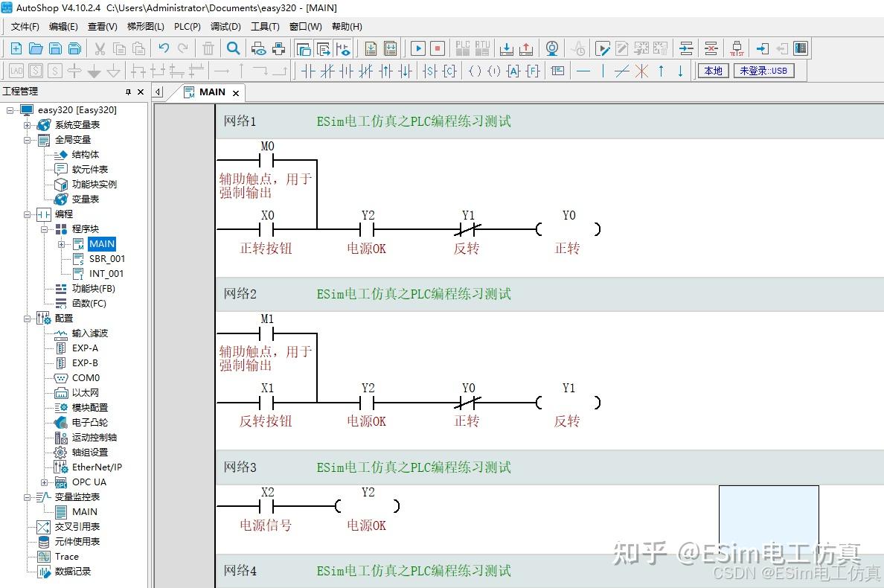
Task: Click the 本地 button
Action: (713, 71)
